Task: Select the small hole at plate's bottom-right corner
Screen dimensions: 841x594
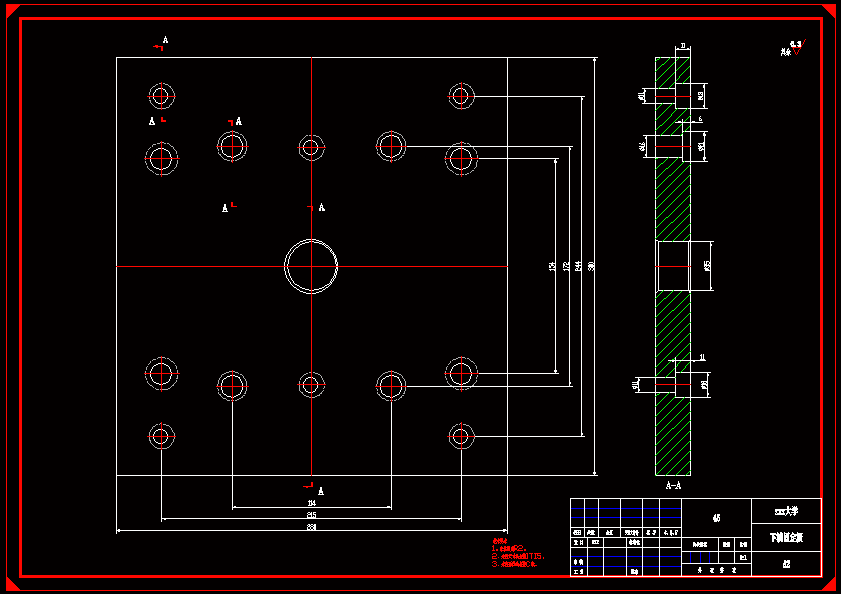Action: 461,436
